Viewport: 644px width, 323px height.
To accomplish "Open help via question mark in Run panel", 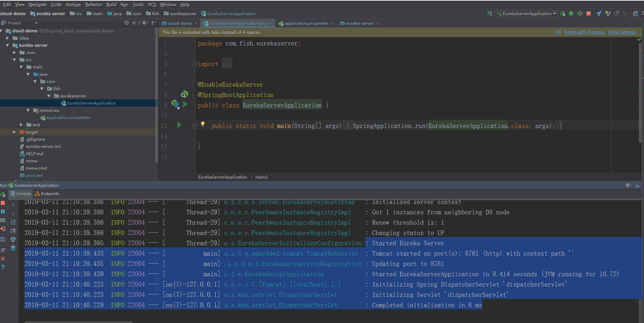I will click(x=3, y=267).
